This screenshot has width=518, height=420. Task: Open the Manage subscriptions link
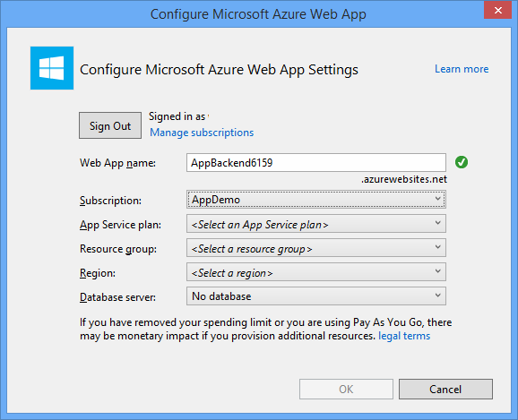click(202, 133)
